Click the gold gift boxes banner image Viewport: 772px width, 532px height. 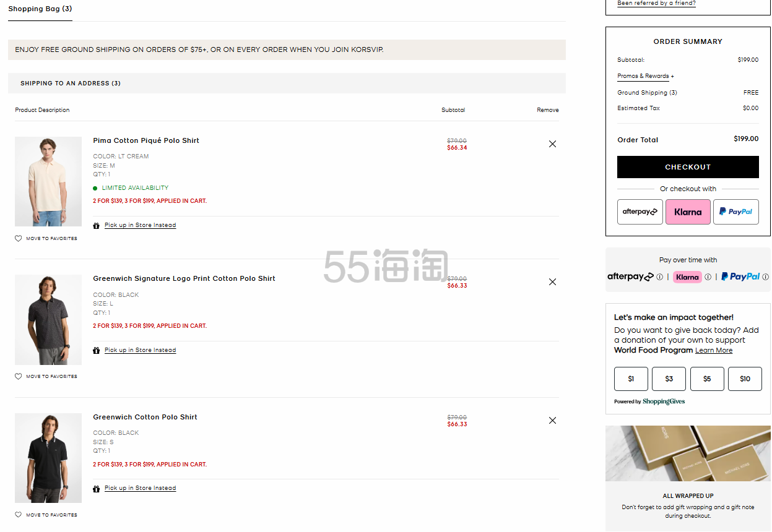point(688,453)
